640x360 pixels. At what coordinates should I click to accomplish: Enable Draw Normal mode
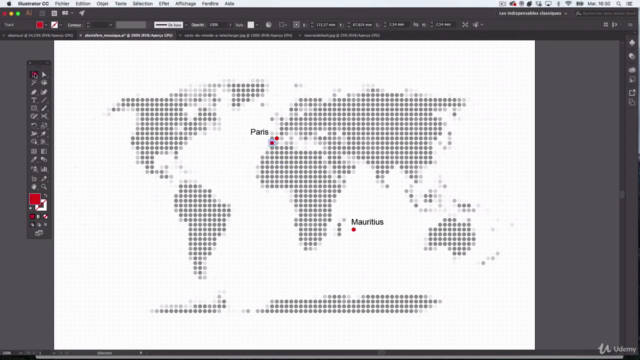pos(32,225)
